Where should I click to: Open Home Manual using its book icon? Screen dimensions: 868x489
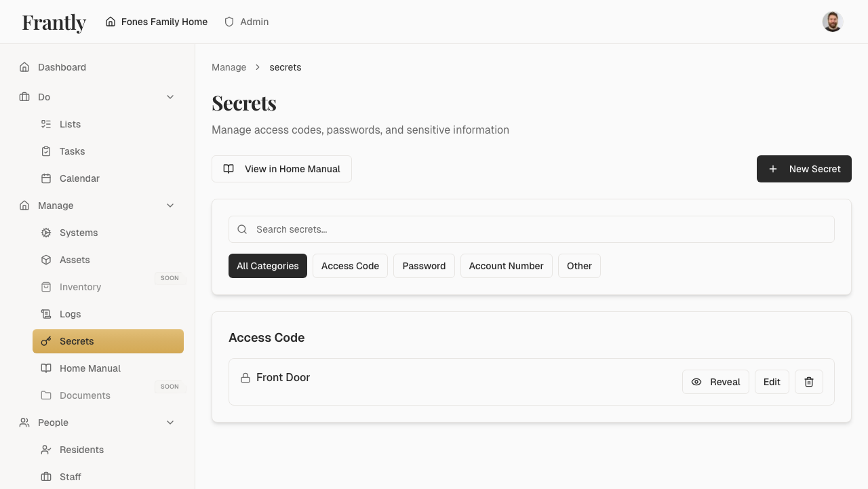47,368
